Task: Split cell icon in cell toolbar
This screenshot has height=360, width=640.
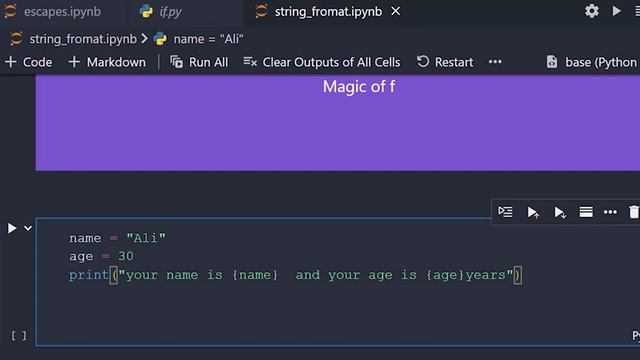Action: [586, 212]
